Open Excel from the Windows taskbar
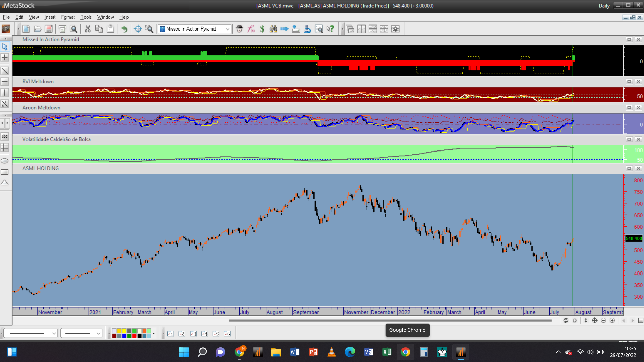The image size is (644, 362). pos(387,352)
